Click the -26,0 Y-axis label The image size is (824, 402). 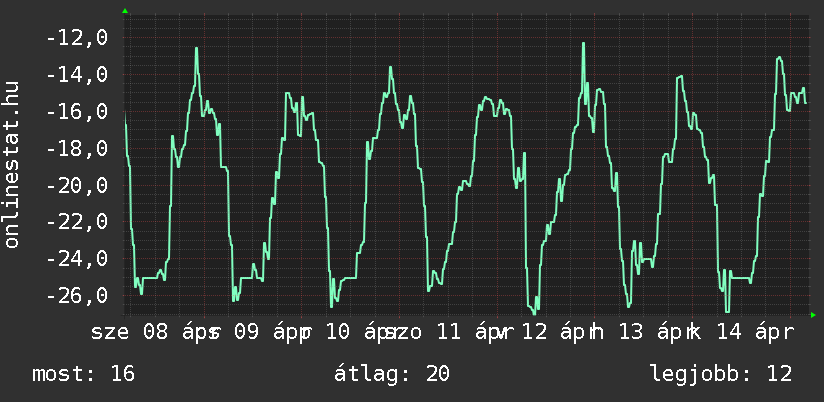[76, 296]
